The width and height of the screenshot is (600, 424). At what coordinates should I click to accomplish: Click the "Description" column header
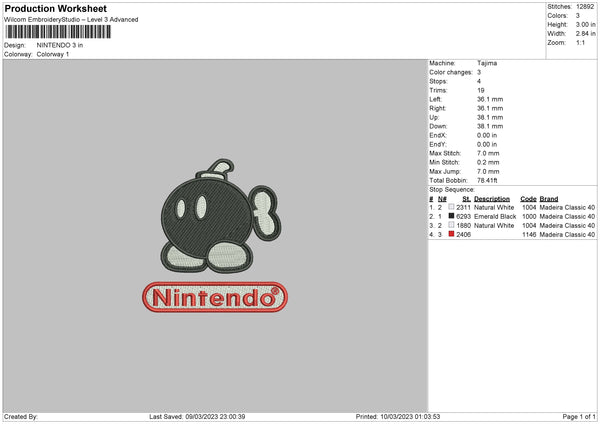492,199
